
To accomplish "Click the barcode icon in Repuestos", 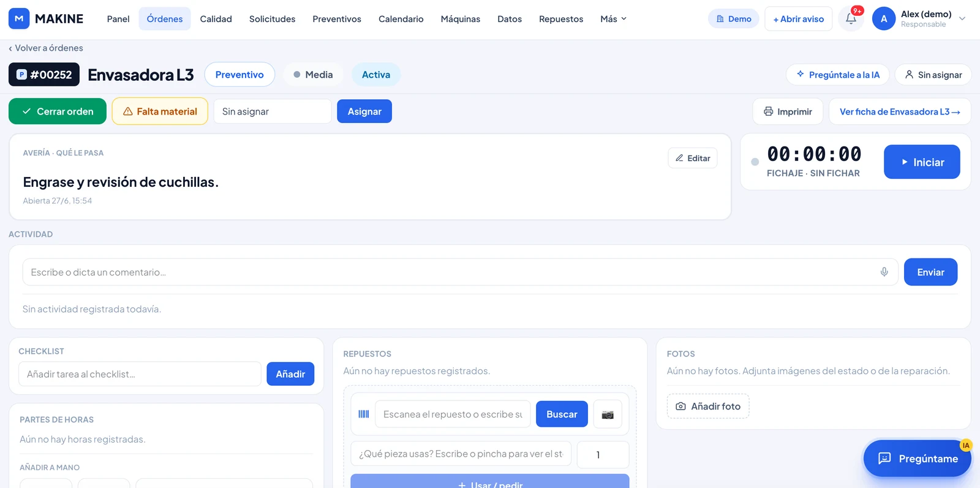I will [363, 415].
